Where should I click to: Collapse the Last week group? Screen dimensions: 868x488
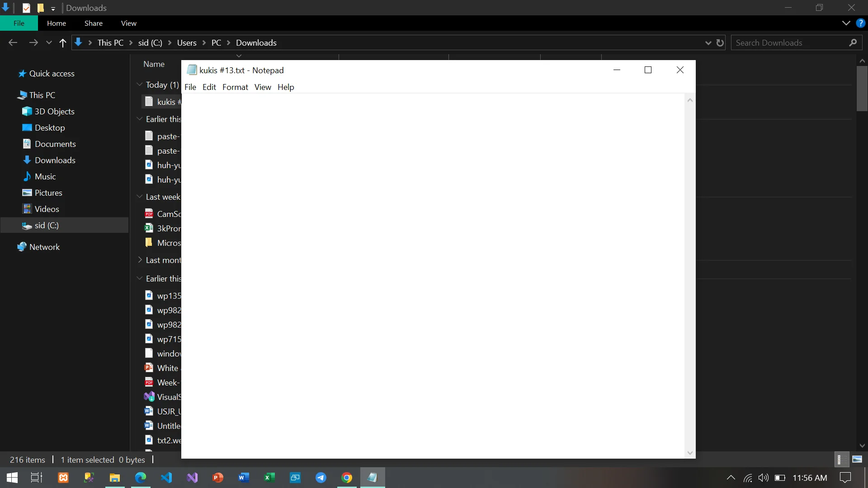(x=139, y=197)
